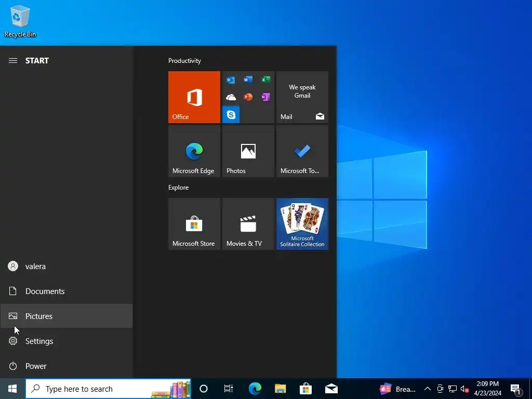Viewport: 532px width, 399px height.
Task: Select the Recycle Bin desktop icon
Action: [20, 21]
